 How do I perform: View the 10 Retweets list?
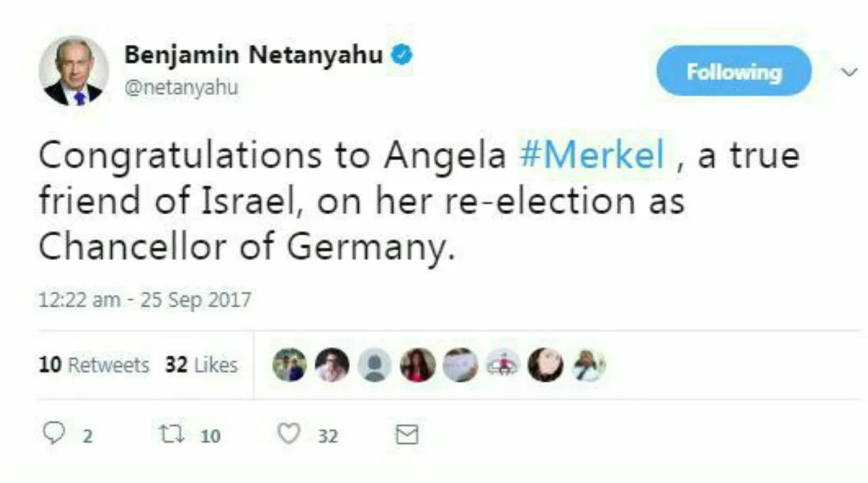tap(94, 365)
